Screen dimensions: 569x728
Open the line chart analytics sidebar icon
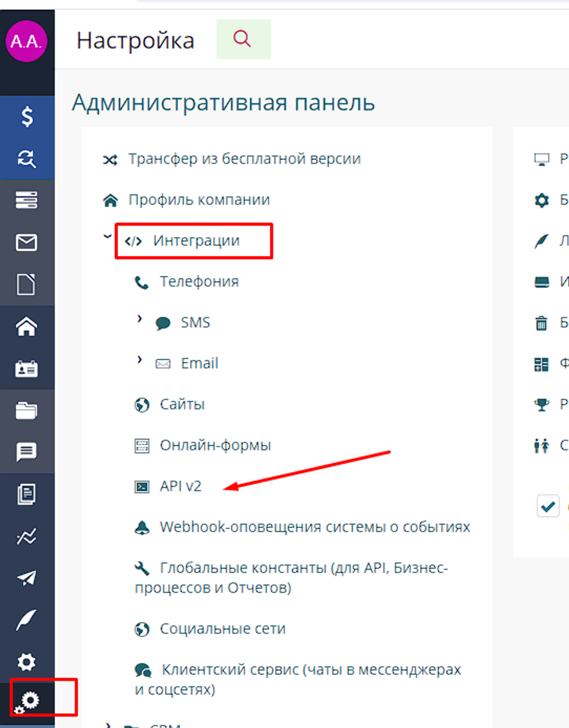(x=26, y=536)
